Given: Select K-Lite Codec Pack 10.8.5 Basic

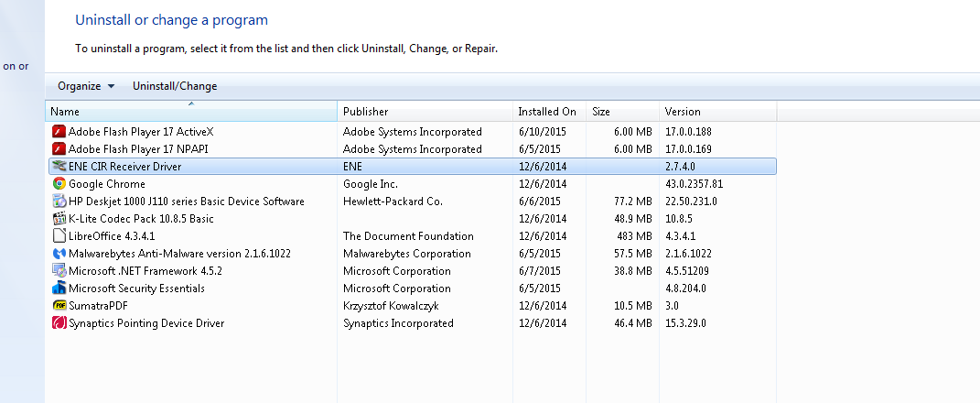Looking at the screenshot, I should point(141,219).
